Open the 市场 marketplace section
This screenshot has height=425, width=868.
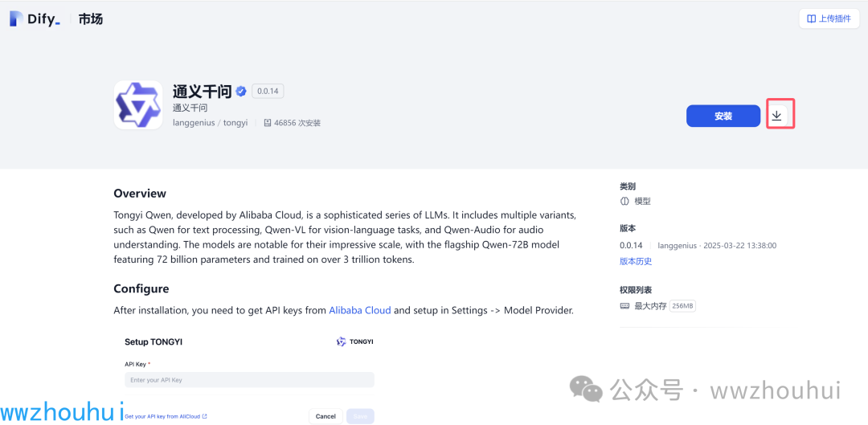pos(91,19)
